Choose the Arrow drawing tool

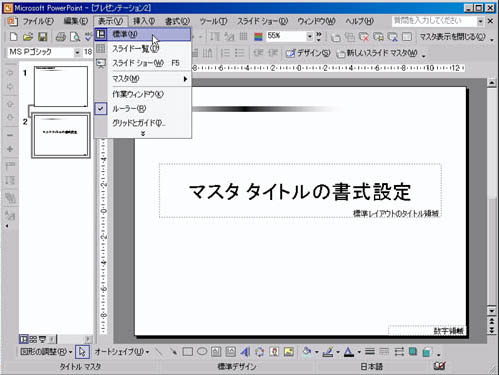pos(173,351)
